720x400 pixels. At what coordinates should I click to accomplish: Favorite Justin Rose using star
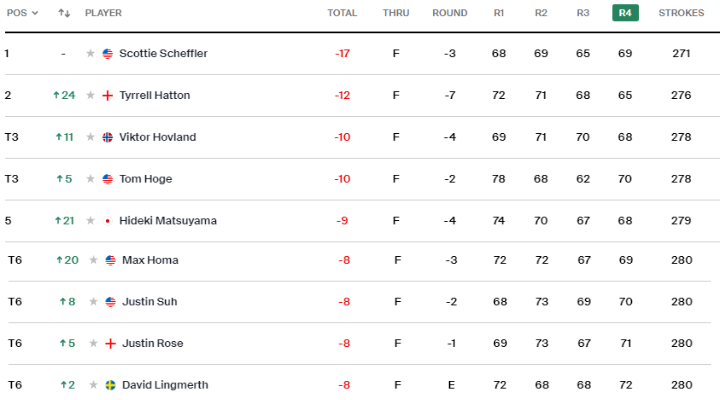click(93, 344)
